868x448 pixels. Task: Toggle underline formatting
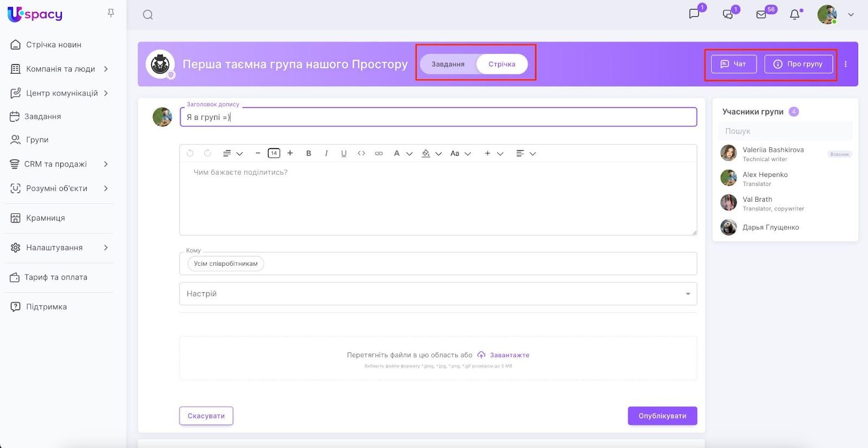click(x=344, y=153)
